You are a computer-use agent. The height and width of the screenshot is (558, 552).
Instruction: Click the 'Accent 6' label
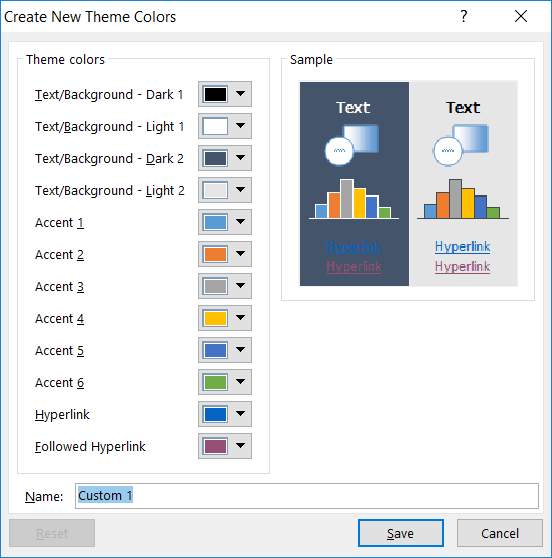click(x=59, y=383)
